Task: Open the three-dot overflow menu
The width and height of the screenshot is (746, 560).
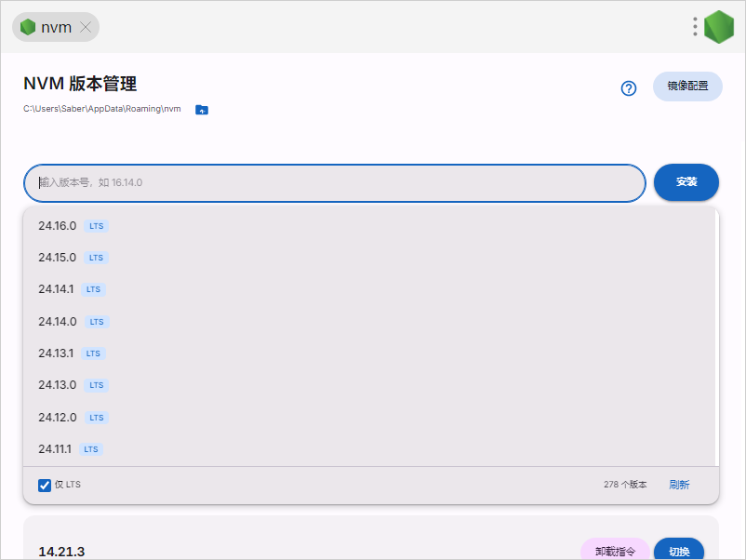Action: point(695,27)
